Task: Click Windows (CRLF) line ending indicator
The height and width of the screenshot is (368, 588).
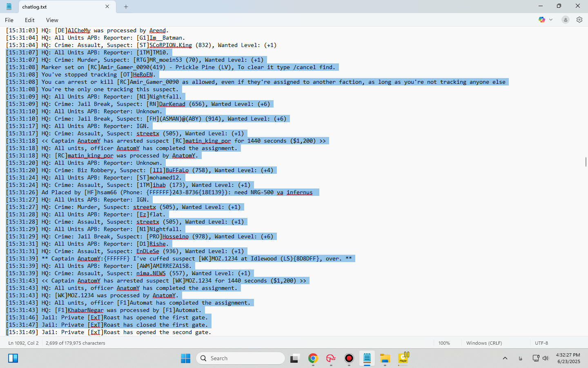Action: tap(484, 343)
